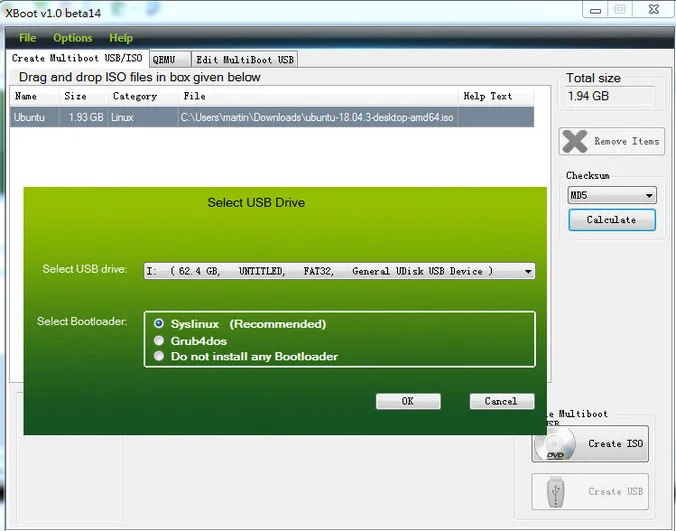Image resolution: width=676 pixels, height=531 pixels.
Task: Cancel the Select USB Drive dialog
Action: click(x=500, y=401)
